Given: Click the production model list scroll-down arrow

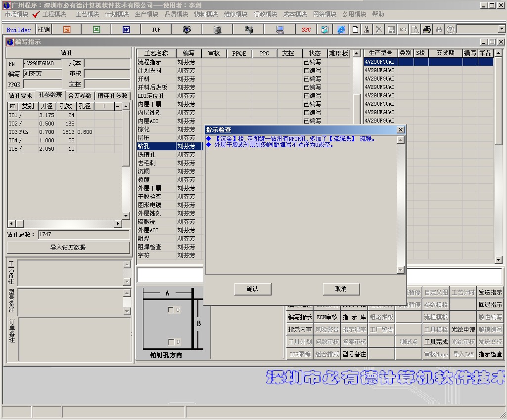Looking at the screenshot, I should point(498,259).
